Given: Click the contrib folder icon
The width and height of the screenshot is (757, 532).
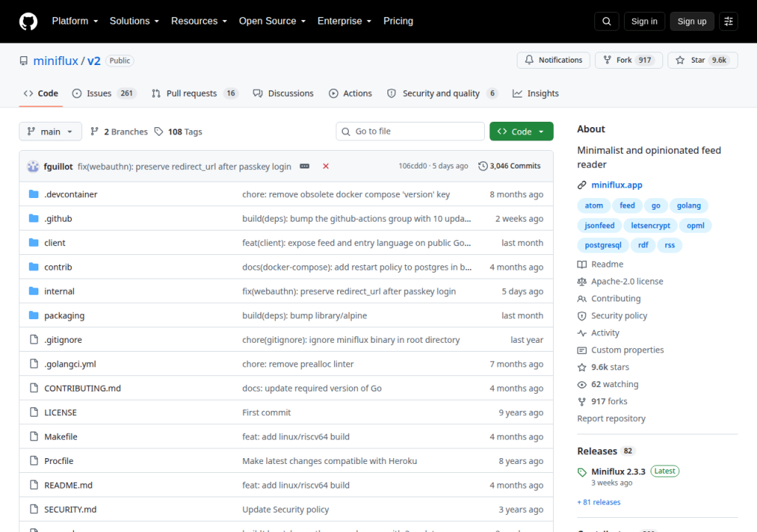Looking at the screenshot, I should [33, 267].
